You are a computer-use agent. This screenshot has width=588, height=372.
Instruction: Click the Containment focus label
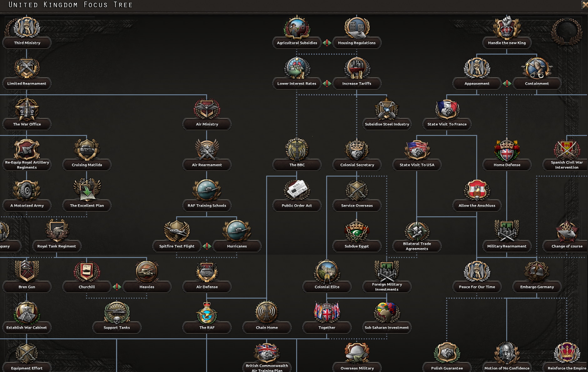[537, 84]
